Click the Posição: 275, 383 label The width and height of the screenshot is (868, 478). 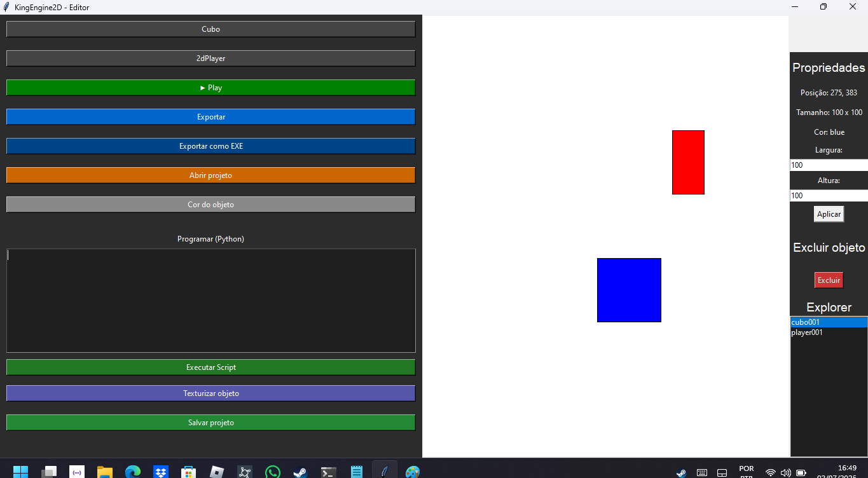point(829,93)
